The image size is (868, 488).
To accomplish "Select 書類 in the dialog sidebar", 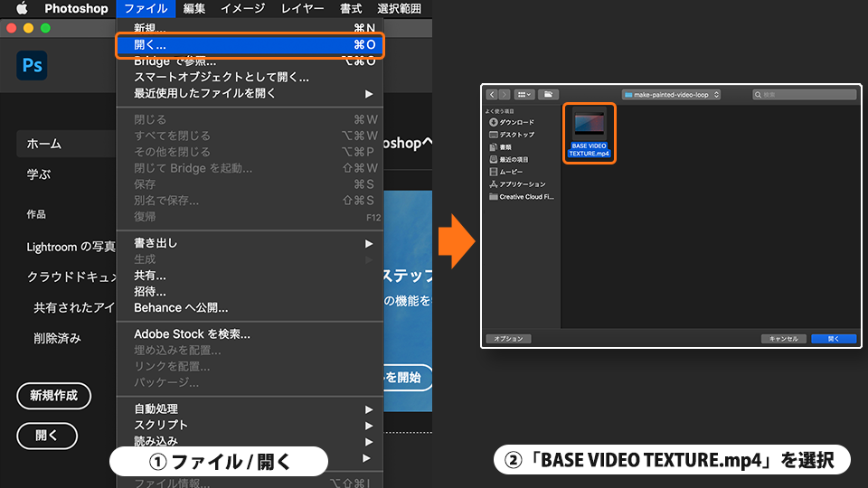I will (500, 147).
